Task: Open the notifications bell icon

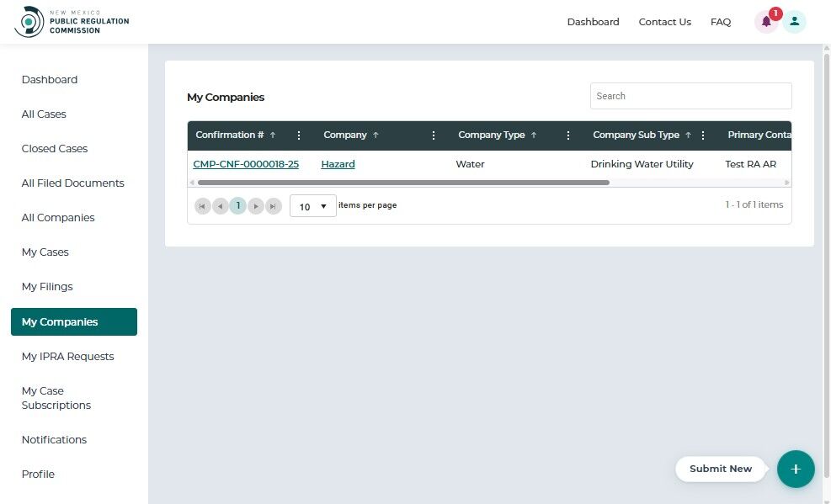Action: [x=766, y=22]
